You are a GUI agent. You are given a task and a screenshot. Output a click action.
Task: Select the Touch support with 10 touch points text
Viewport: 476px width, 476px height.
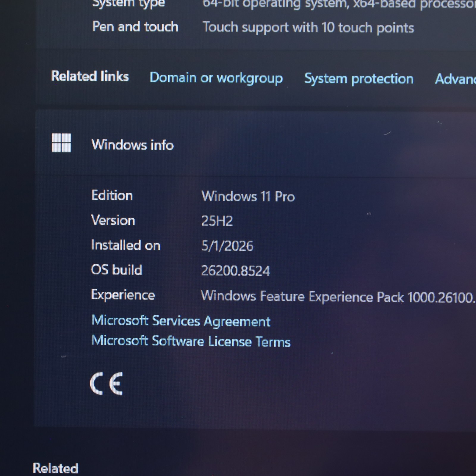(308, 28)
